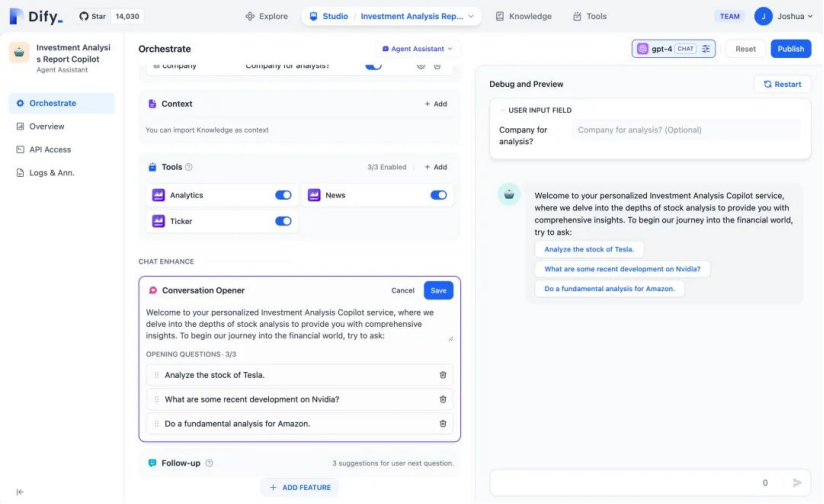
Task: Open the Agent Assistant dropdown
Action: coord(418,49)
